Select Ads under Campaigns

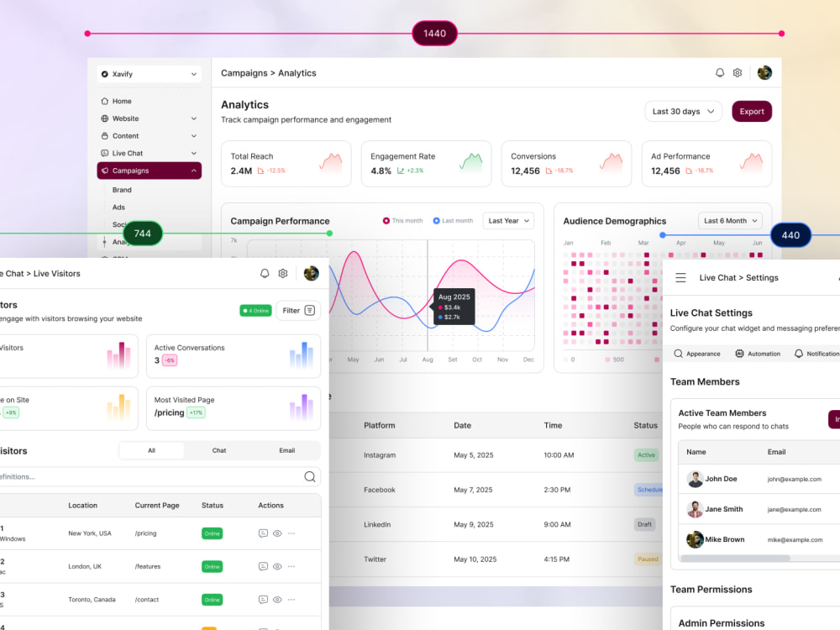pos(118,207)
